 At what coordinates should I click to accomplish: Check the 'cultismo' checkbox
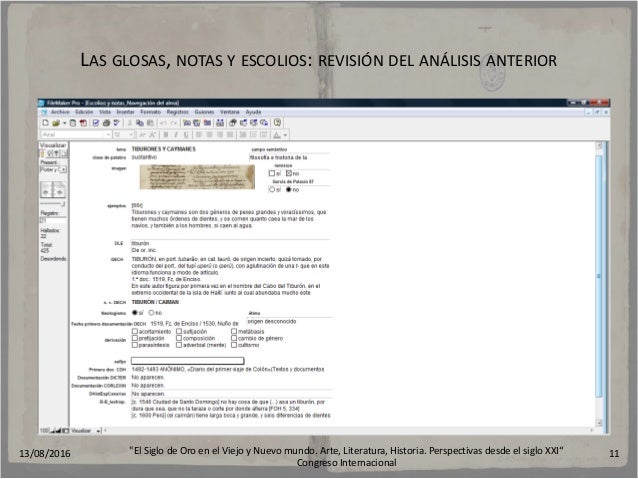pyautogui.click(x=234, y=345)
